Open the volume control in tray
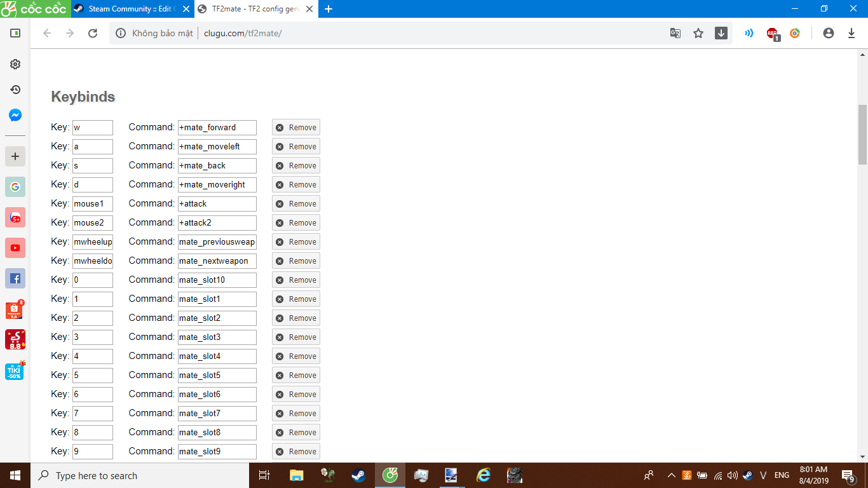The image size is (868, 488). tap(733, 475)
